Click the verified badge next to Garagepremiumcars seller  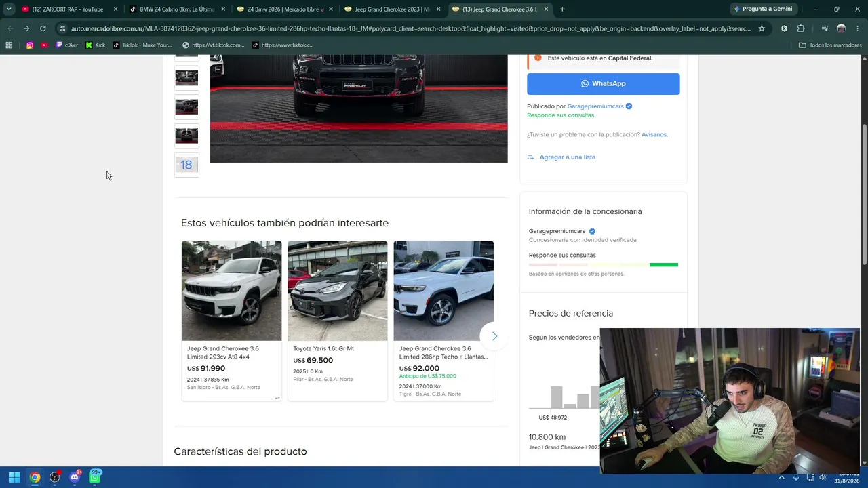[x=629, y=106]
